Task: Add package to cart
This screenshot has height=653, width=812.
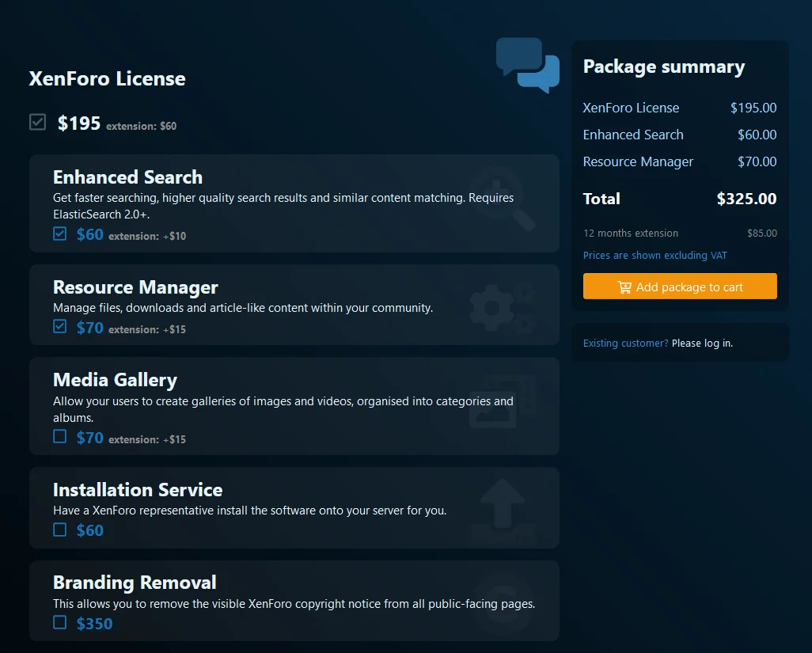Action: [x=679, y=287]
